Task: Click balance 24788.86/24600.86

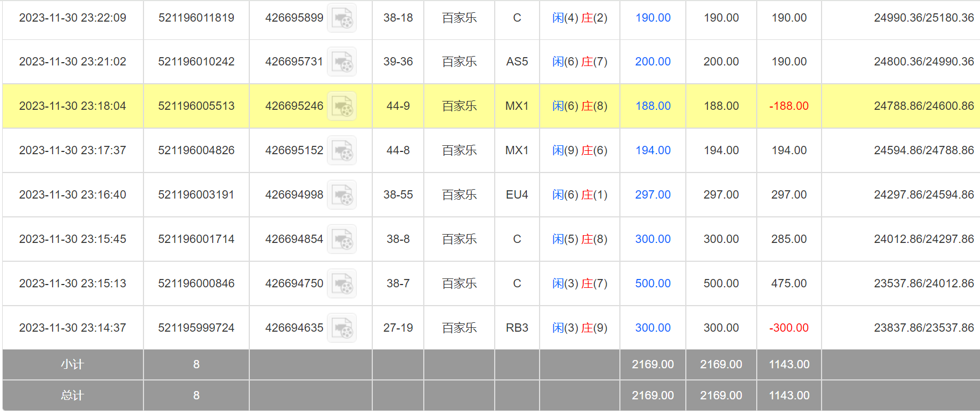Action: coord(923,106)
